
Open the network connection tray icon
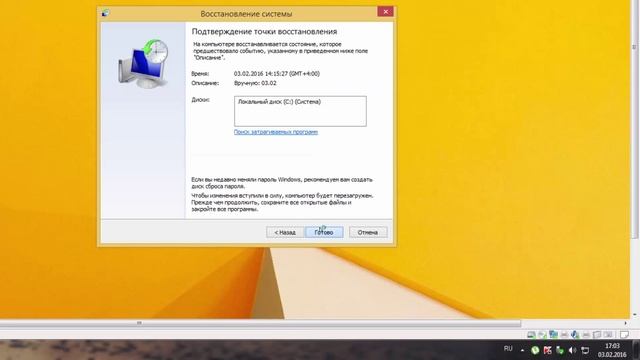pos(585,350)
